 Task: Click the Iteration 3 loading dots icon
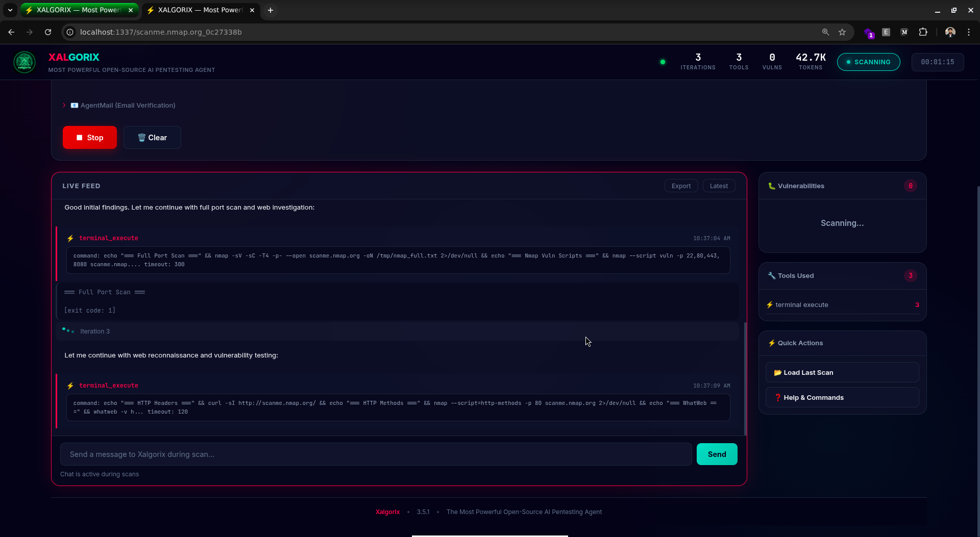[x=68, y=330]
